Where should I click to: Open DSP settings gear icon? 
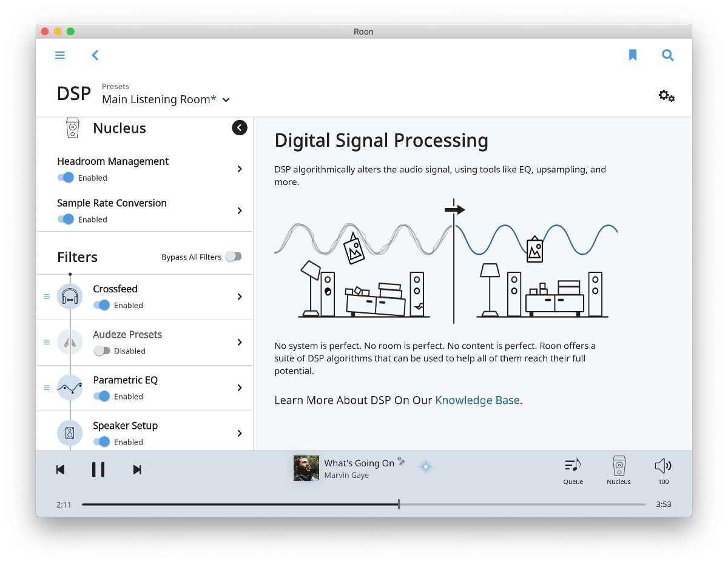(x=666, y=96)
